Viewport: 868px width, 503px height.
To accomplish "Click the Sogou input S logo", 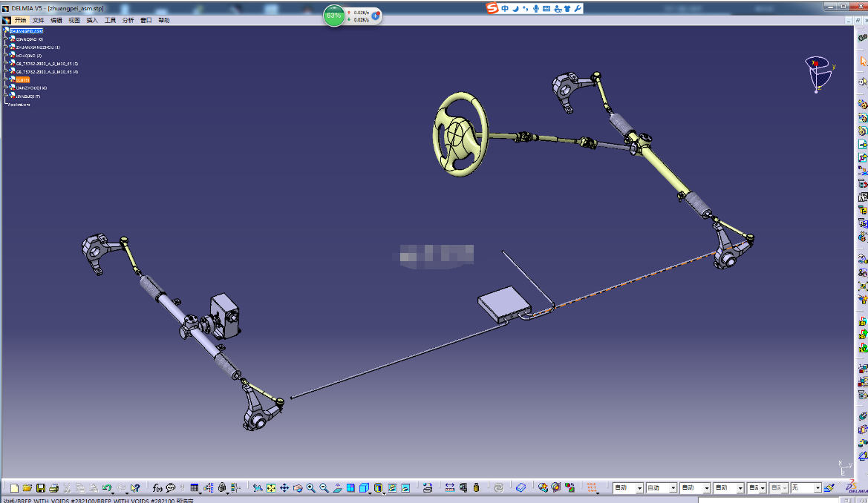I will pos(492,8).
